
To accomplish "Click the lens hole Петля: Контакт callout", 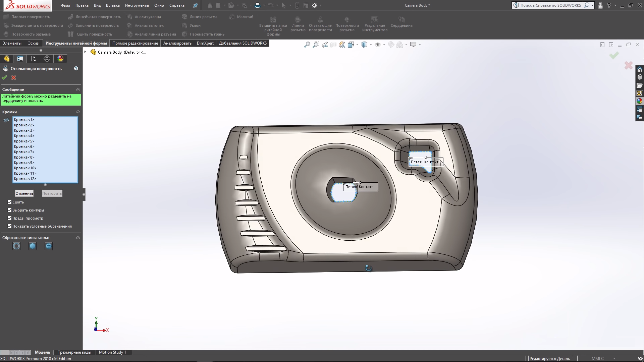I will [361, 187].
